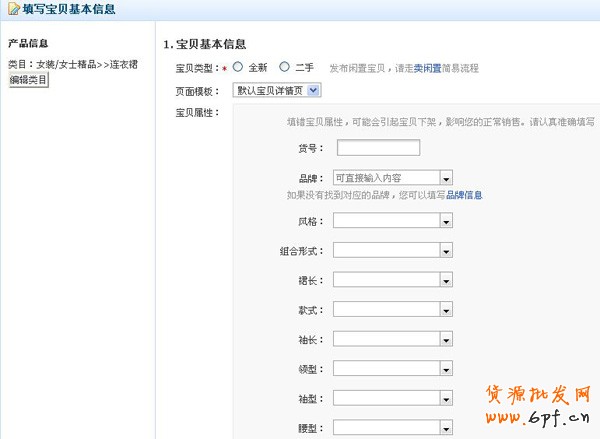The image size is (600, 439).
Task: Click the 编辑类目 button
Action: pyautogui.click(x=29, y=80)
